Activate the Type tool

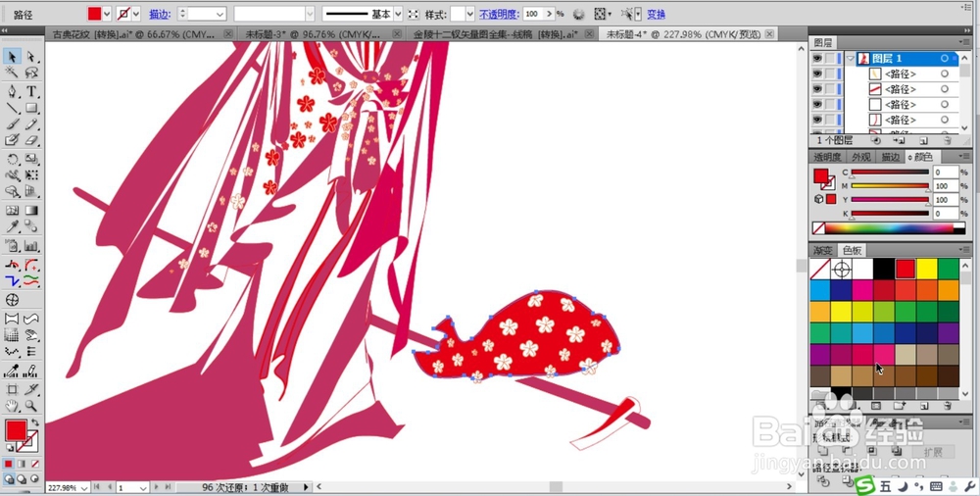[31, 92]
